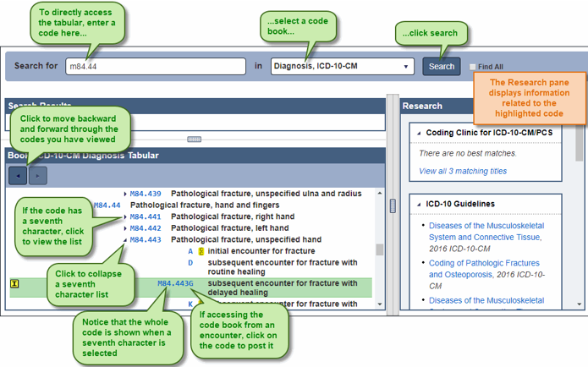Click 'Pathological fracture, hand and fingers' text

pyautogui.click(x=205, y=205)
